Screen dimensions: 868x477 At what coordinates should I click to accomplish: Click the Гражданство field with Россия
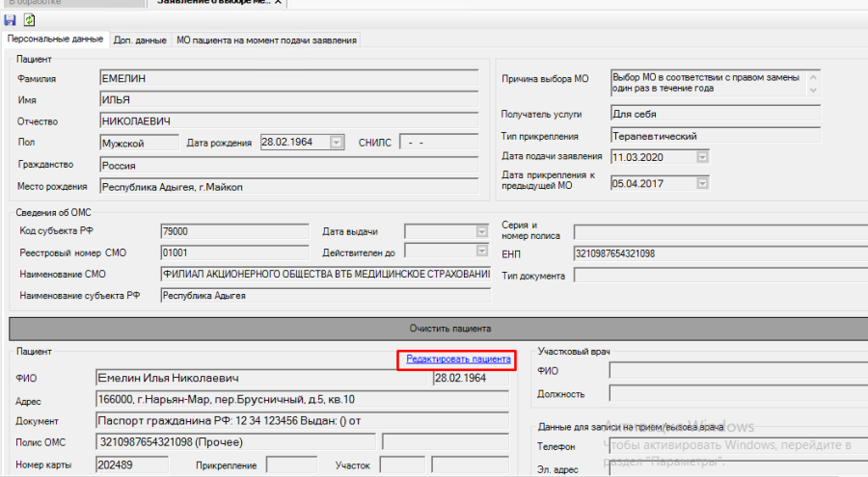point(289,165)
